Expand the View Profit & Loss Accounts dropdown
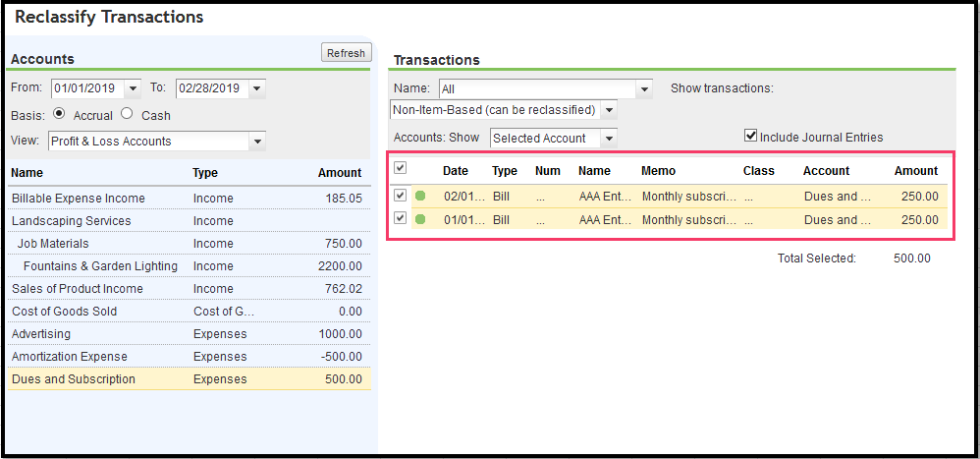Viewport: 980px width, 459px height. coord(257,142)
